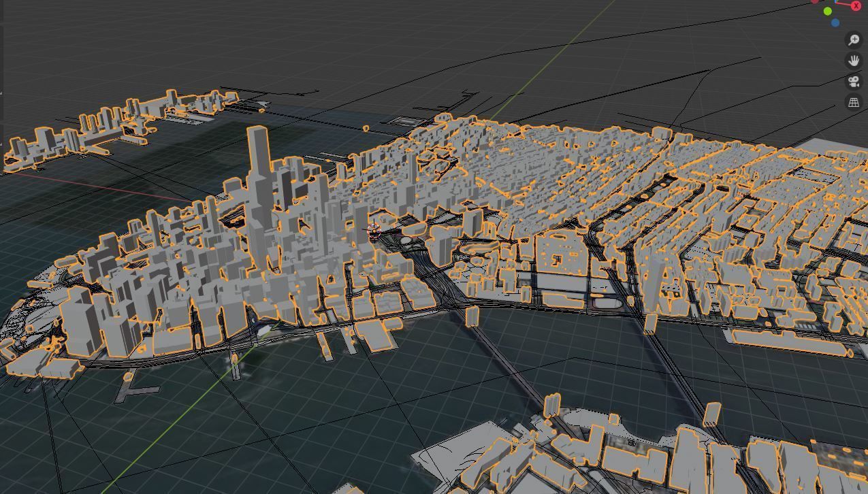The height and width of the screenshot is (494, 868).
Task: Select the Move view hand icon
Action: (854, 61)
